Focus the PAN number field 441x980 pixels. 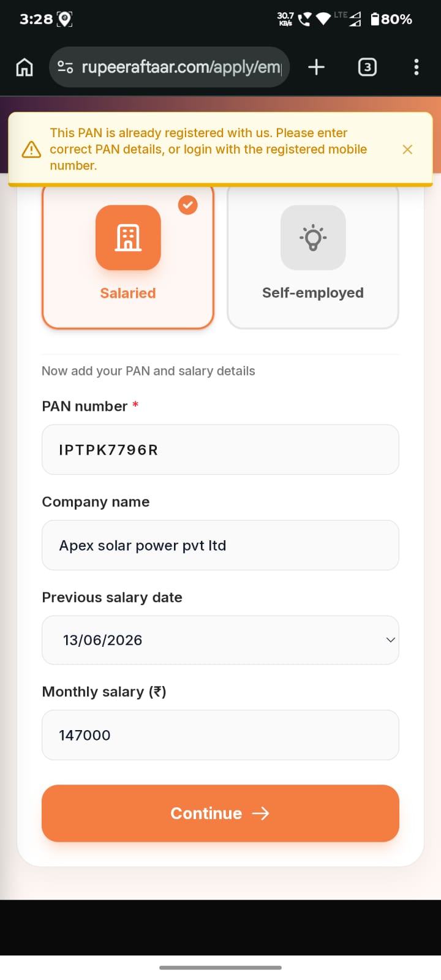click(x=221, y=450)
